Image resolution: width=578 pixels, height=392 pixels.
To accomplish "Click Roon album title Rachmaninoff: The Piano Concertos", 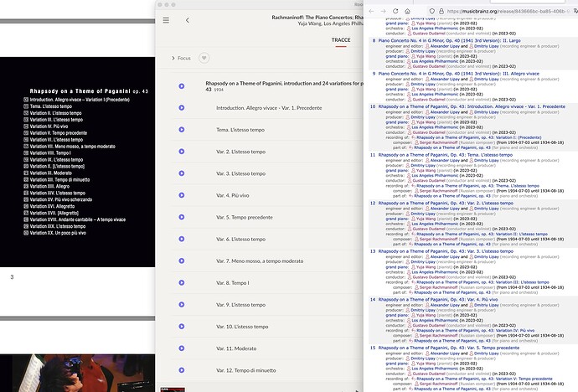I will (x=317, y=18).
